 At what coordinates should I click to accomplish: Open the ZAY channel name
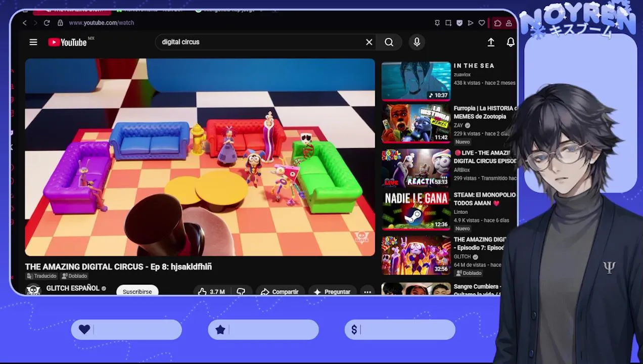click(458, 125)
